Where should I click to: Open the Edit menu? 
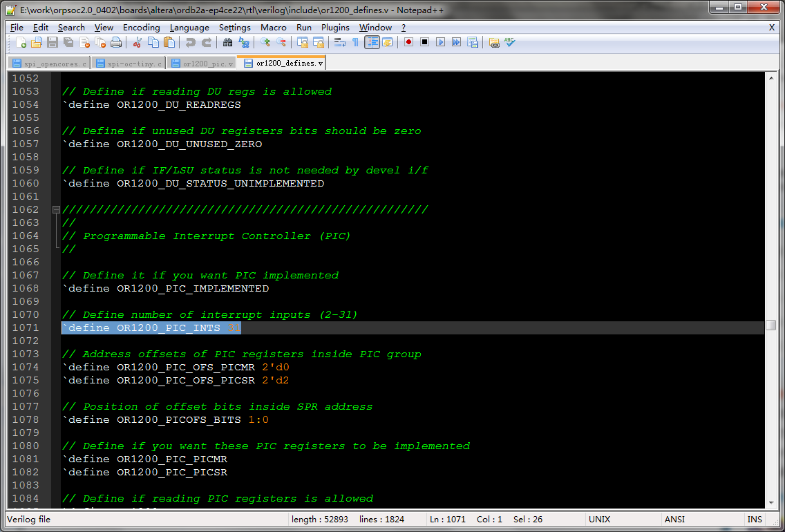41,28
